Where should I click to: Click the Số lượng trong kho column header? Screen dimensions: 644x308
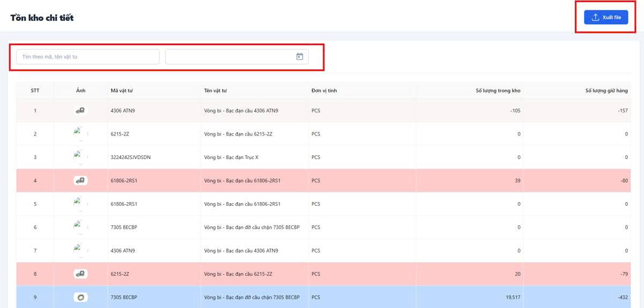(x=498, y=91)
